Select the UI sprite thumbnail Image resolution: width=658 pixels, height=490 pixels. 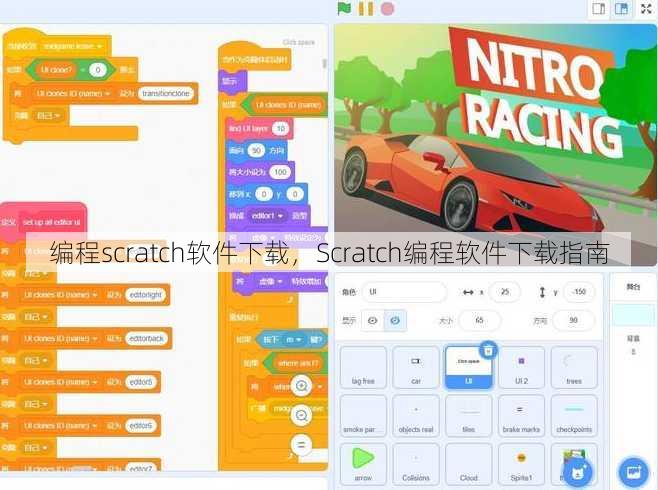pyautogui.click(x=468, y=367)
